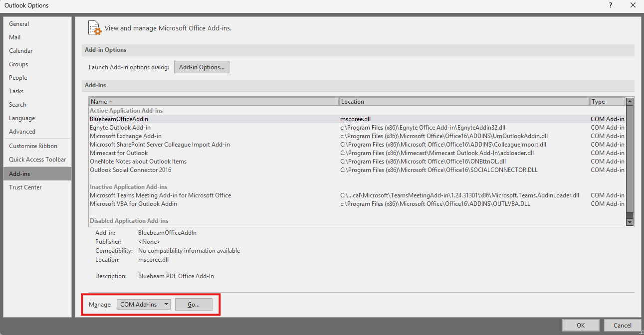
Task: Click Cancel to dismiss options
Action: coord(622,326)
